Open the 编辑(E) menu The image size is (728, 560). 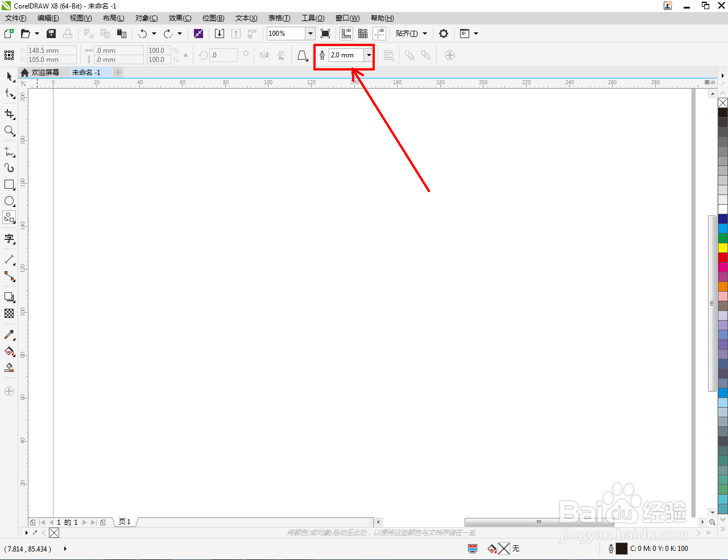point(48,18)
